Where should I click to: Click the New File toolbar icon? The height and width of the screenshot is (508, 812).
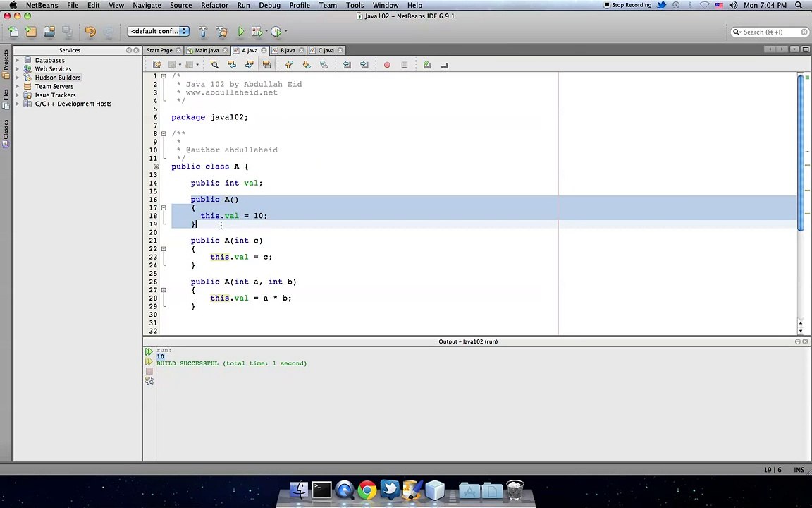[13, 32]
